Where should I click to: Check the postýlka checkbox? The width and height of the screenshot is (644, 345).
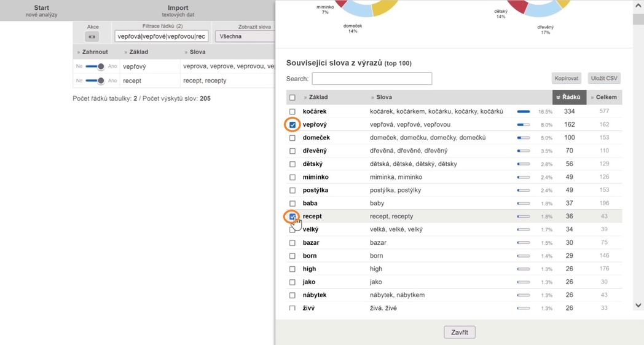(x=293, y=191)
